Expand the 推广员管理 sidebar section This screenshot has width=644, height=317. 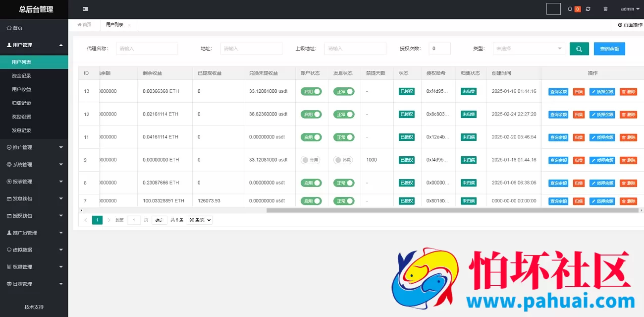click(x=34, y=233)
